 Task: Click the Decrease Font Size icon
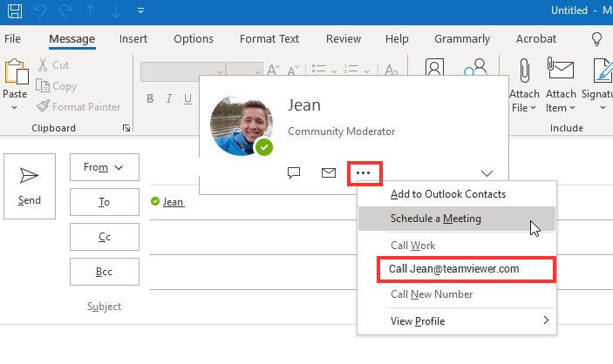coord(293,70)
